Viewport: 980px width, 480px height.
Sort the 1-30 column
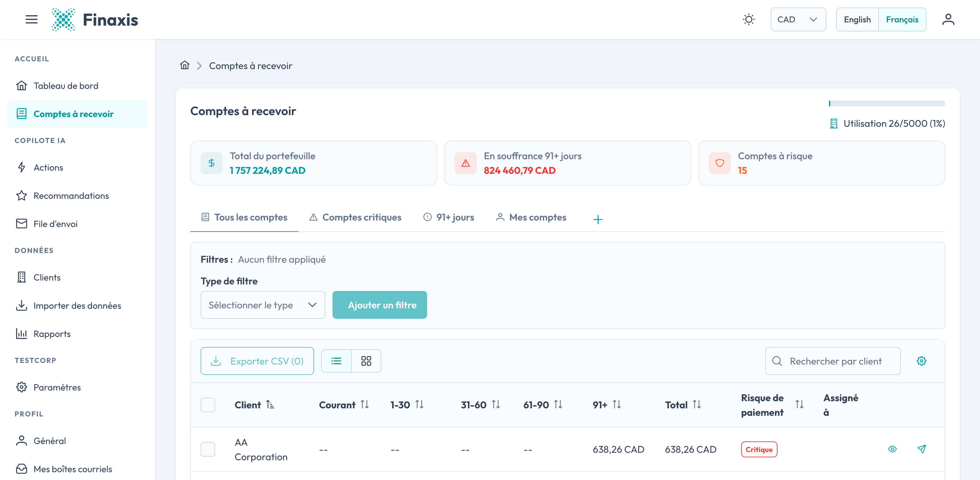coord(419,404)
